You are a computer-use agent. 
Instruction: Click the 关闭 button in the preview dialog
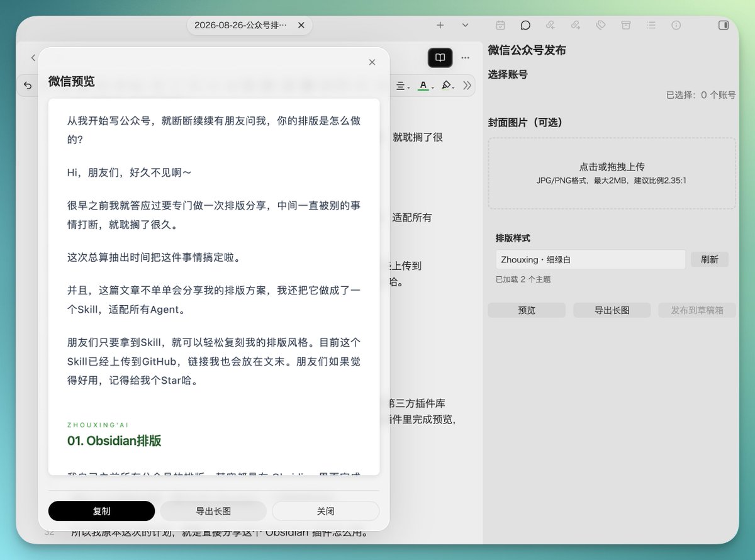coord(325,511)
